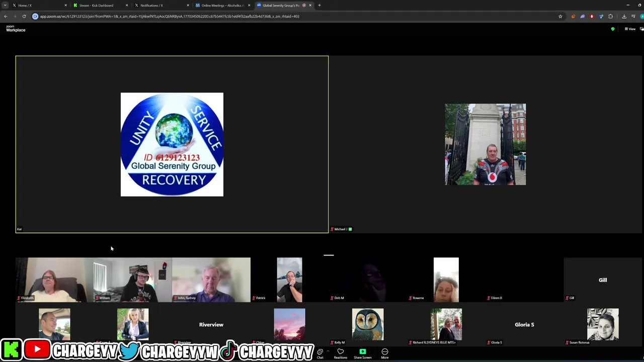644x362 pixels.
Task: Expand the arrow next to Chat
Action: coord(328,351)
